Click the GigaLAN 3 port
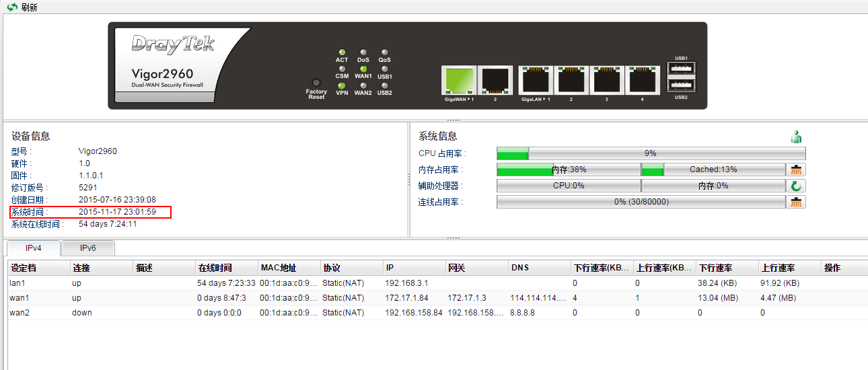Viewport: 868px width, 370px height. click(606, 81)
